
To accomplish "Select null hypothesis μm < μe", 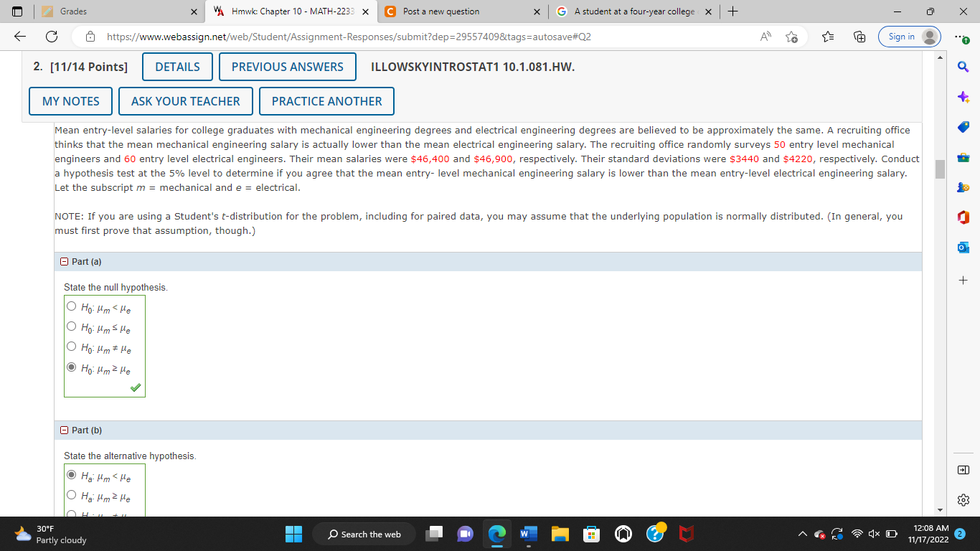I will point(72,306).
